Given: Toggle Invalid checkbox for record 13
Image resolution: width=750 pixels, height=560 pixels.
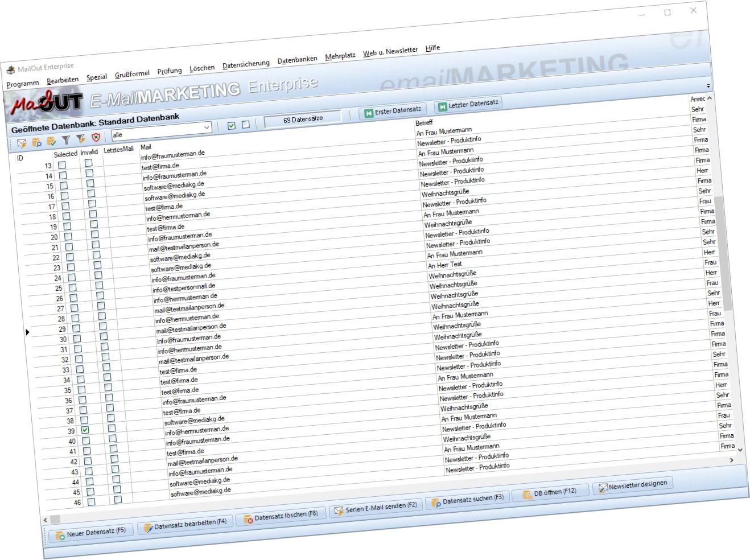Looking at the screenshot, I should [x=89, y=163].
